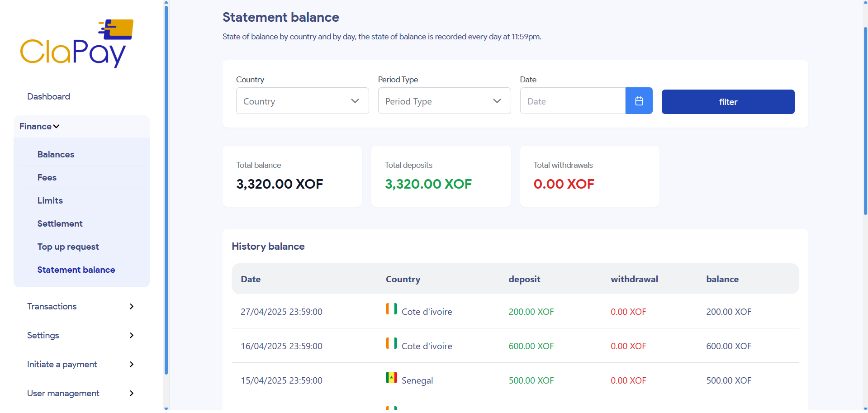Click the Cote d'ivoire flag on the 27/04 row
This screenshot has width=868, height=413.
[x=391, y=310]
